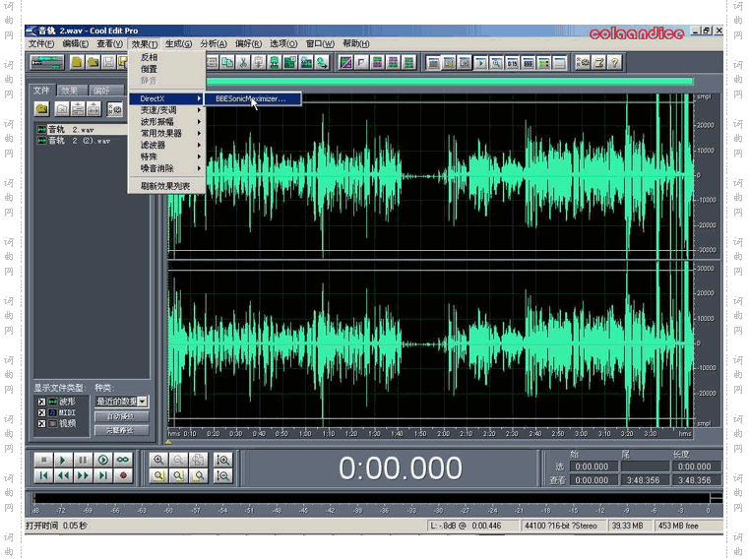Click the Zoom out vertically icon

(x=222, y=475)
